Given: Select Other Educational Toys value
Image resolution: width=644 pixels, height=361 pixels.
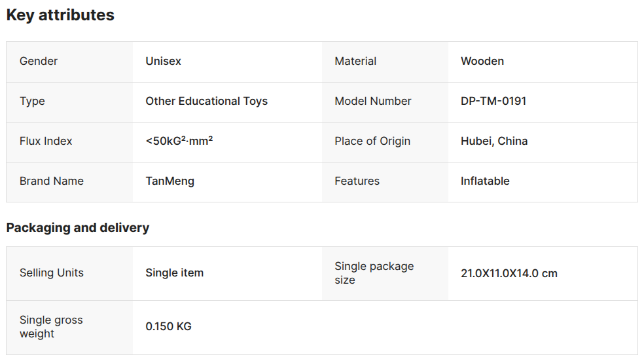Looking at the screenshot, I should tap(207, 101).
